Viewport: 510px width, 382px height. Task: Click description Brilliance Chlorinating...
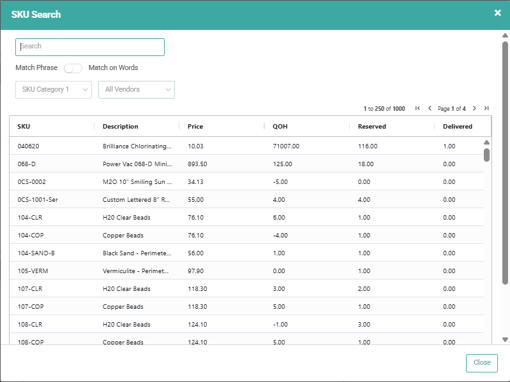(137, 146)
